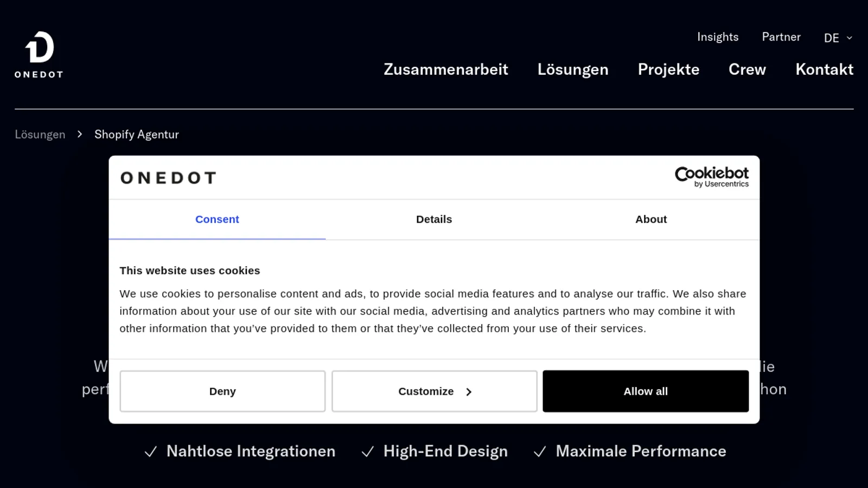Viewport: 868px width, 488px height.
Task: Go to Zusammenarbeit in main navigation
Action: [x=446, y=69]
